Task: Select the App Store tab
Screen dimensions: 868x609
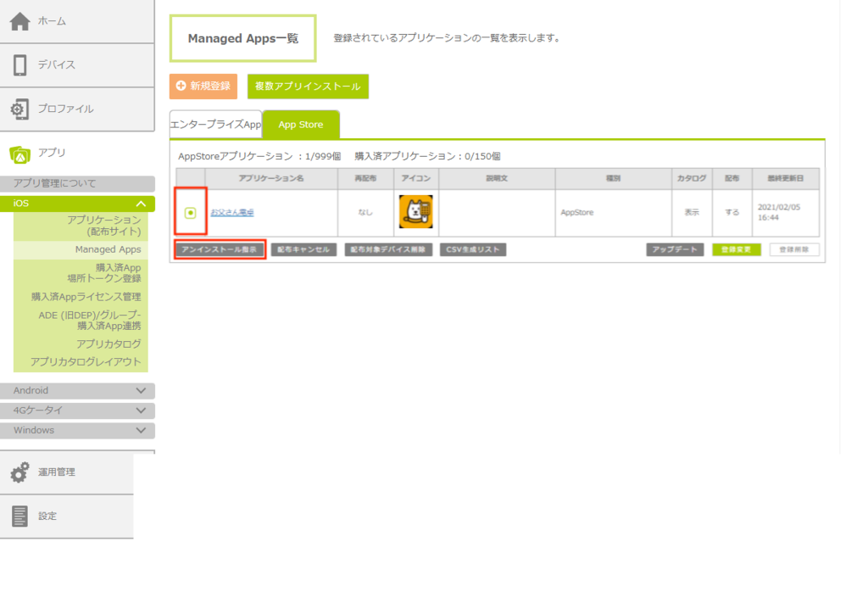Action: [x=300, y=125]
